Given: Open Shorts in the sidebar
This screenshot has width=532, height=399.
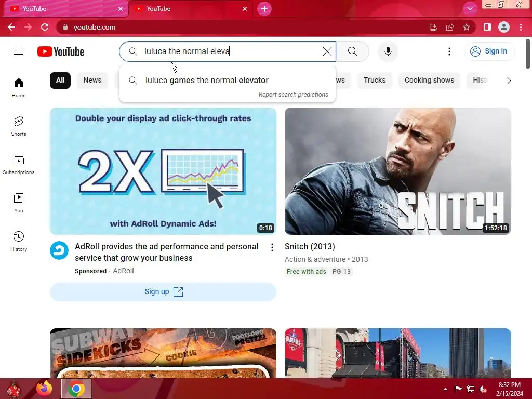Looking at the screenshot, I should 19,126.
